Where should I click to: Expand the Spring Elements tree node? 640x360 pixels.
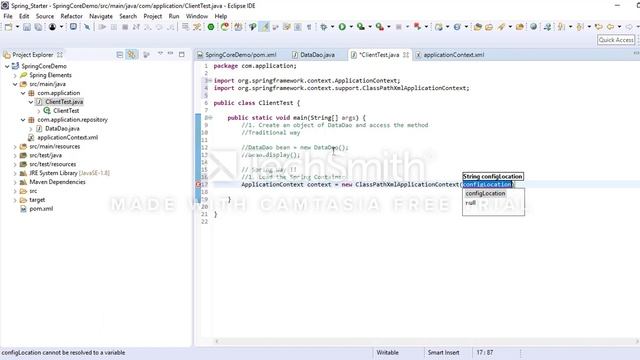(x=15, y=76)
